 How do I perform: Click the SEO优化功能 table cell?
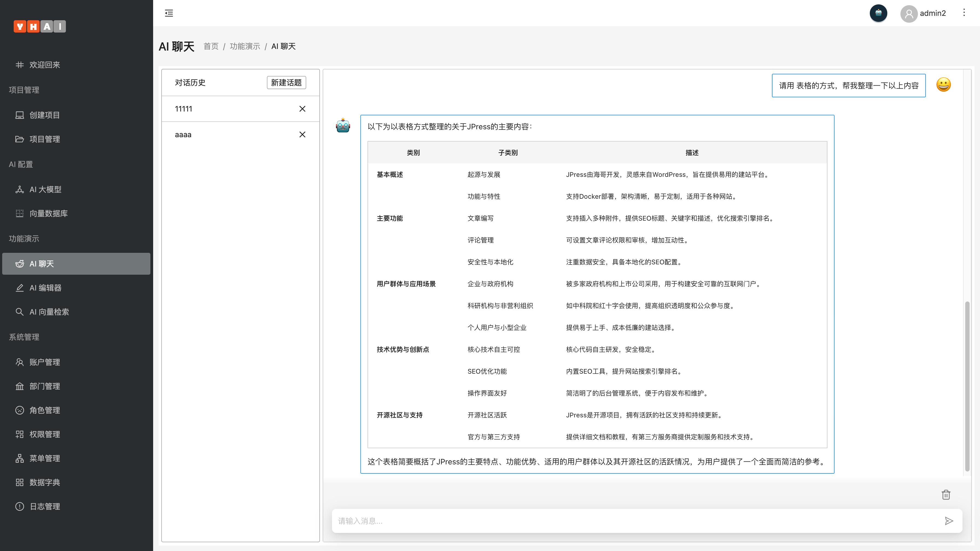(x=487, y=371)
